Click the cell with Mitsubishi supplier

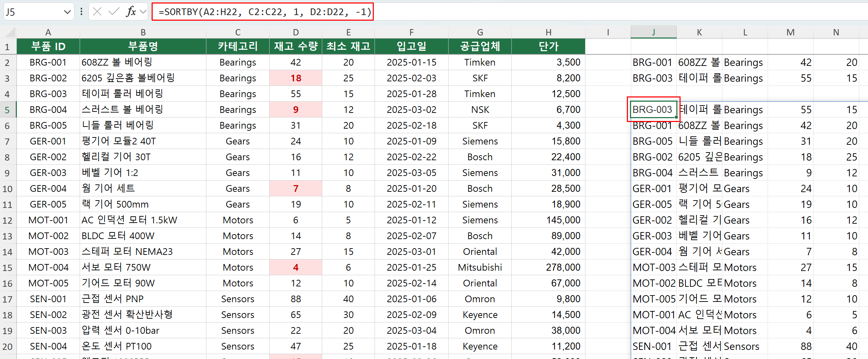pyautogui.click(x=480, y=267)
